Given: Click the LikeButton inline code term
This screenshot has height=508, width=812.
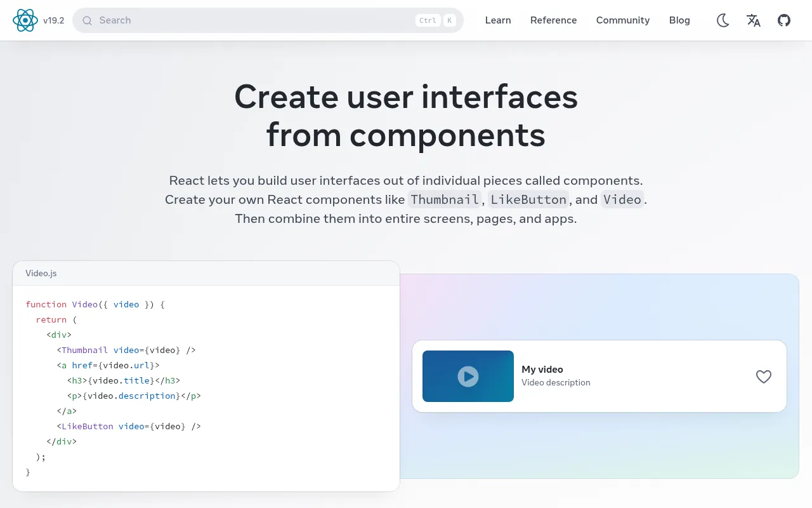Looking at the screenshot, I should (528, 199).
